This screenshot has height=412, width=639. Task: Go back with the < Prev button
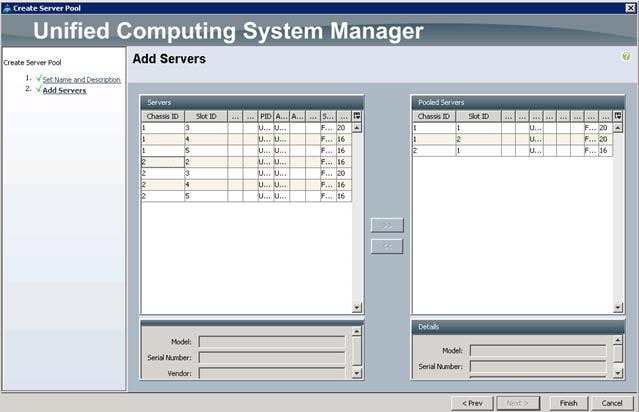coord(472,403)
